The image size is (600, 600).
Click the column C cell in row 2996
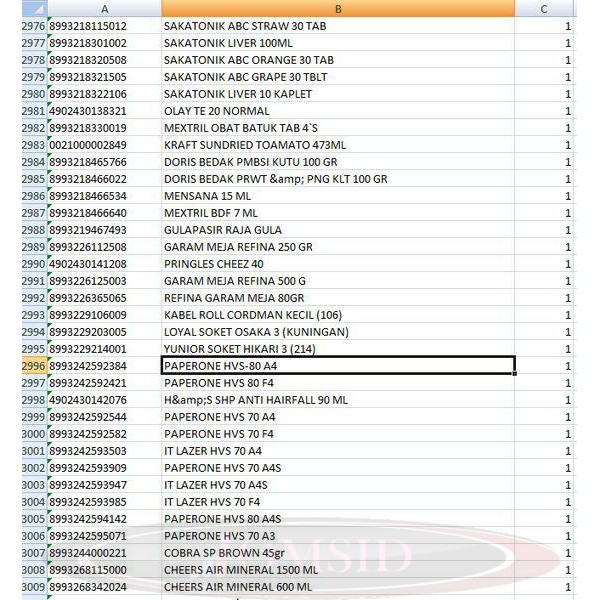tap(543, 366)
